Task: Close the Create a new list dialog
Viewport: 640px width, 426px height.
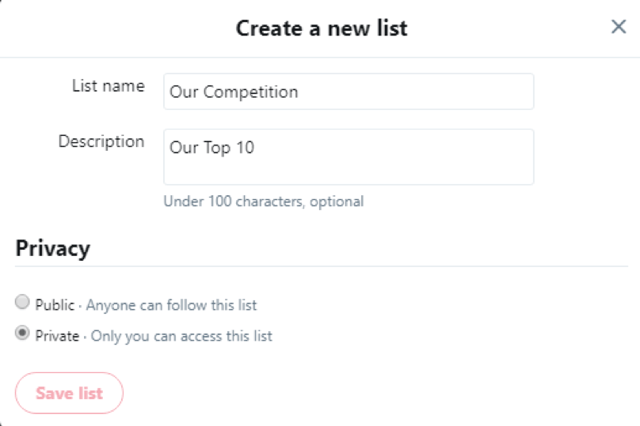Action: tap(618, 27)
